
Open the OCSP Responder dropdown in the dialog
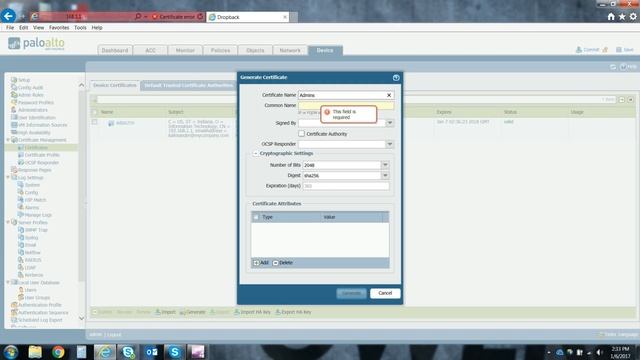390,144
